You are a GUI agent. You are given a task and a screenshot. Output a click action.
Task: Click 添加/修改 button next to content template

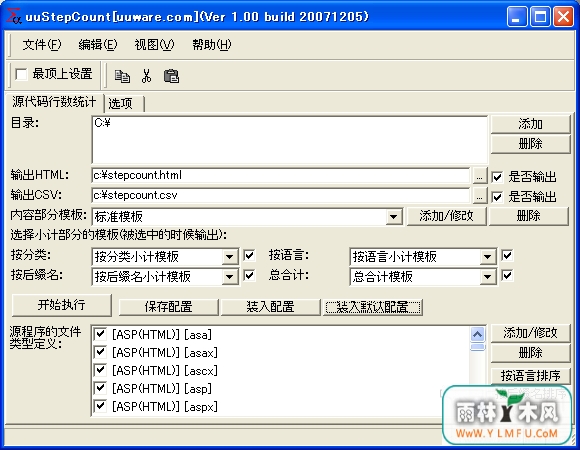[446, 216]
